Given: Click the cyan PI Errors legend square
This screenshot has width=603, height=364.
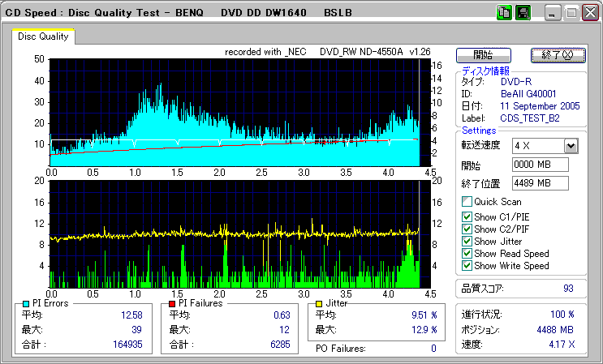Looking at the screenshot, I should [27, 303].
